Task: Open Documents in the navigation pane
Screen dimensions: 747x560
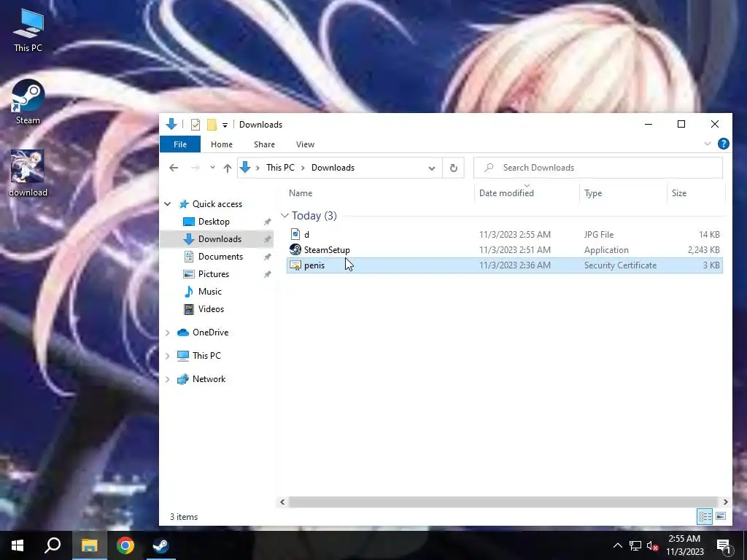Action: 220,257
